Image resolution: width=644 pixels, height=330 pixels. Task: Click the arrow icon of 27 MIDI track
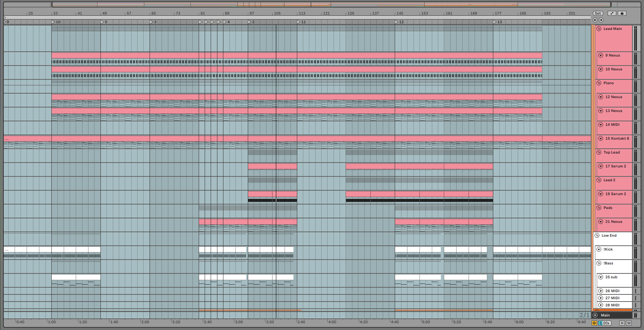point(601,298)
